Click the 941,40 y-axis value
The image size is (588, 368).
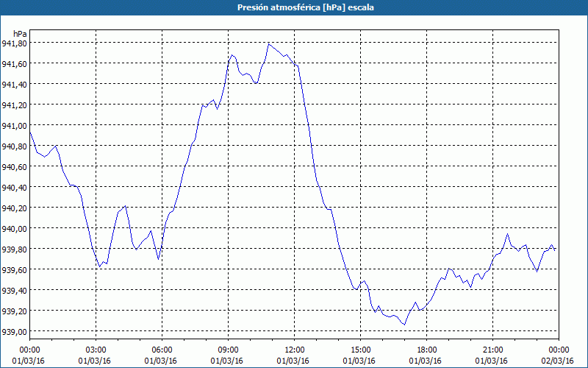(15, 85)
